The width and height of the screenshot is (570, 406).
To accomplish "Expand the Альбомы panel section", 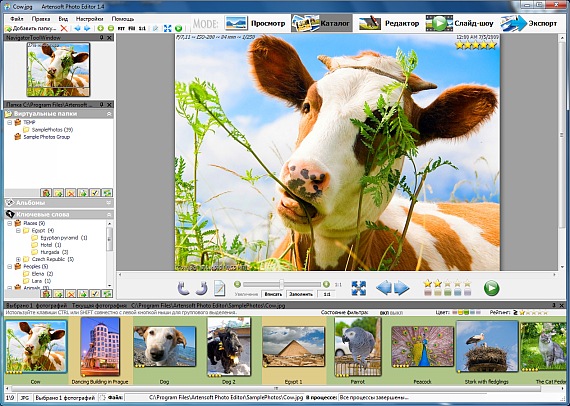I will pos(109,203).
